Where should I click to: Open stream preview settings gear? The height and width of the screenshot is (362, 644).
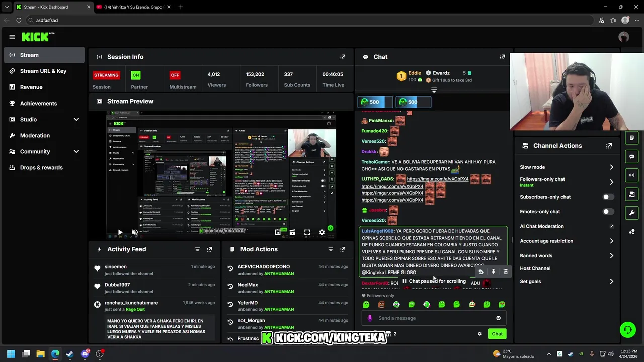pyautogui.click(x=322, y=232)
